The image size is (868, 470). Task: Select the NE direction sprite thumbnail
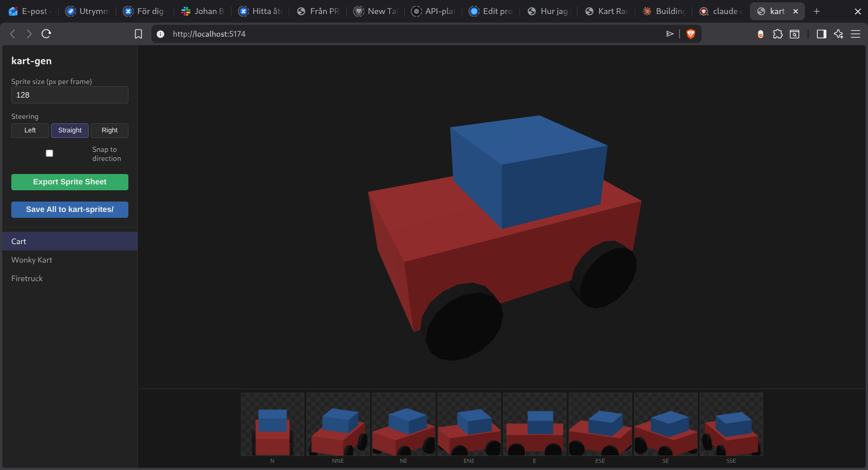(403, 424)
